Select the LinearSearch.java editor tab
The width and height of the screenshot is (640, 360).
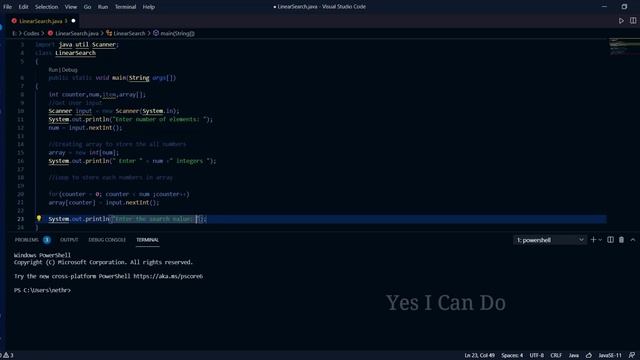(x=41, y=21)
